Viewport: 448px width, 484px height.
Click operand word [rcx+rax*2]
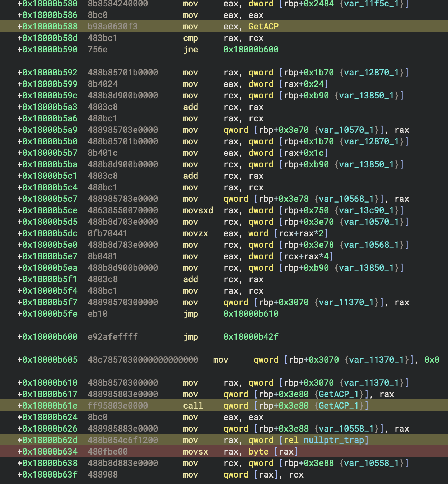pyautogui.click(x=288, y=233)
